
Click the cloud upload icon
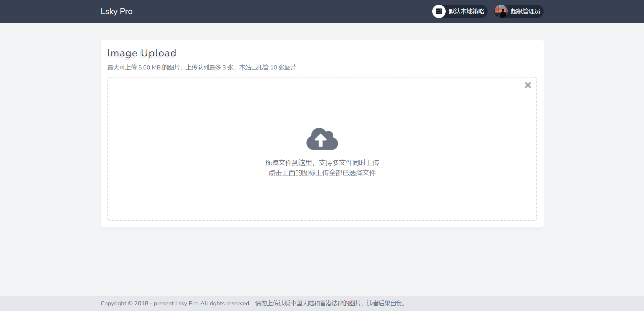point(322,139)
